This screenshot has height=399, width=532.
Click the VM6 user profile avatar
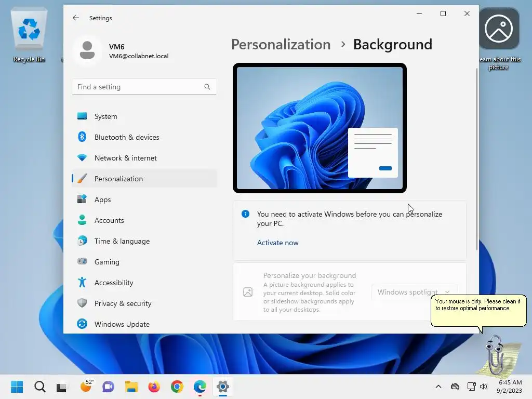87,50
